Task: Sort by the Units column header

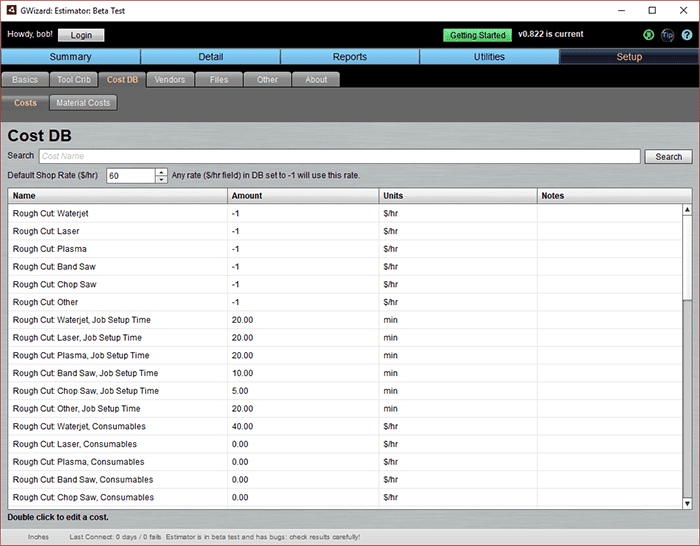Action: point(458,196)
